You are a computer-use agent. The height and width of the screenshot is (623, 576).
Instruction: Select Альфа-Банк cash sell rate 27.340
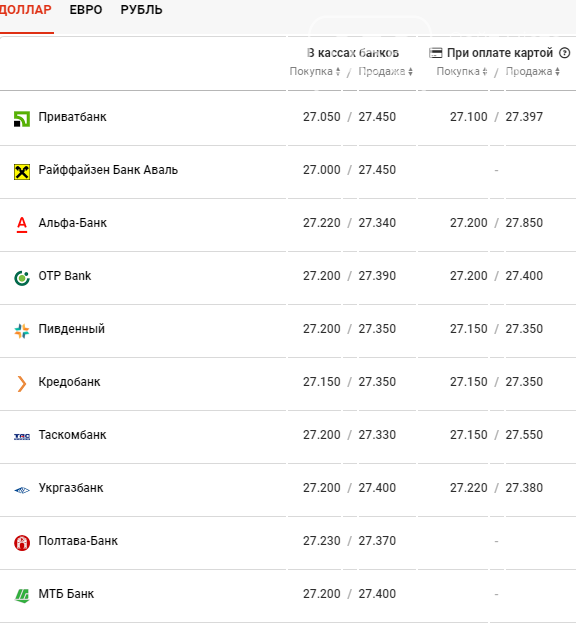click(x=377, y=222)
